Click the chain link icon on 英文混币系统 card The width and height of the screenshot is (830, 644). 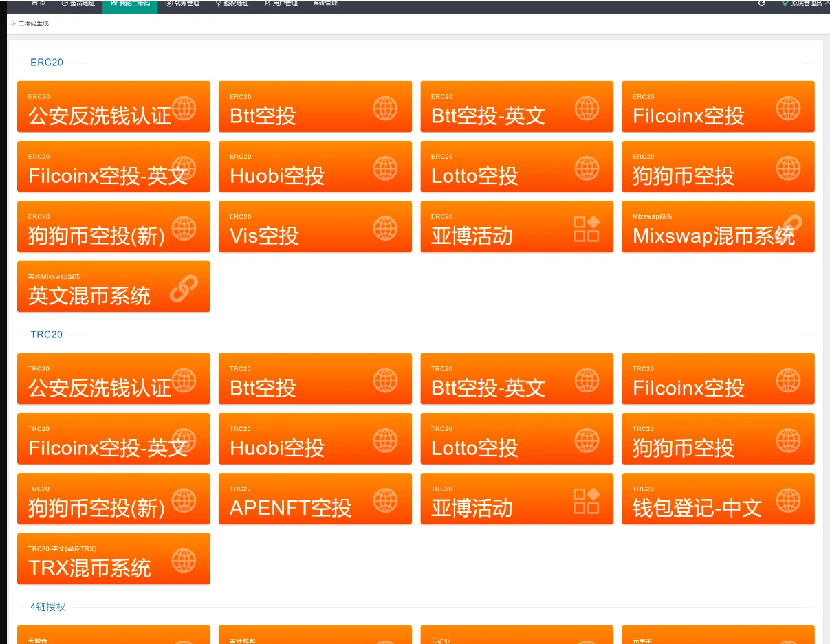click(184, 289)
